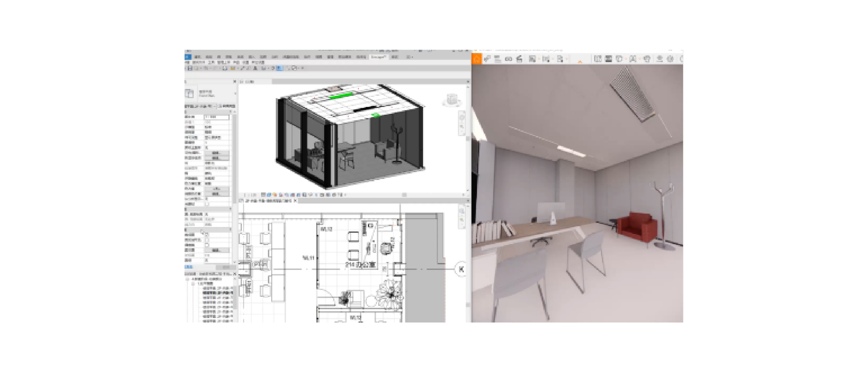
Task: Toggle first checkbox in the lower properties group
Action: point(207,235)
